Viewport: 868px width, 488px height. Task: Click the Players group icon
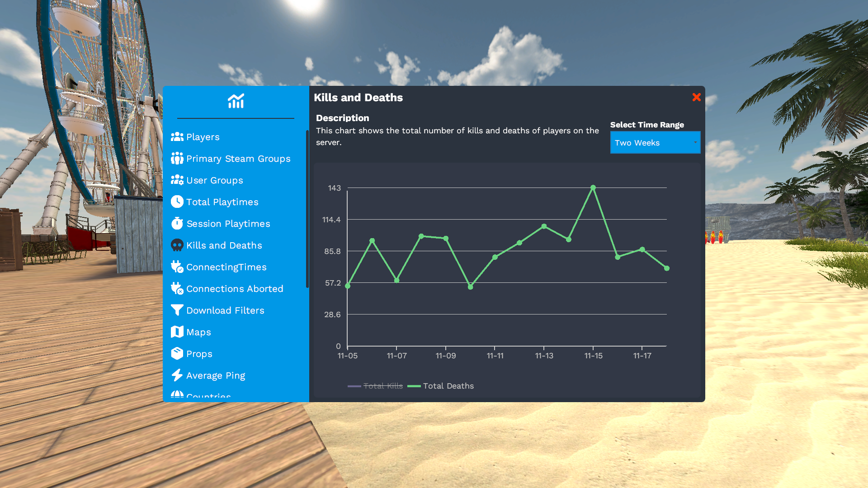(x=177, y=137)
